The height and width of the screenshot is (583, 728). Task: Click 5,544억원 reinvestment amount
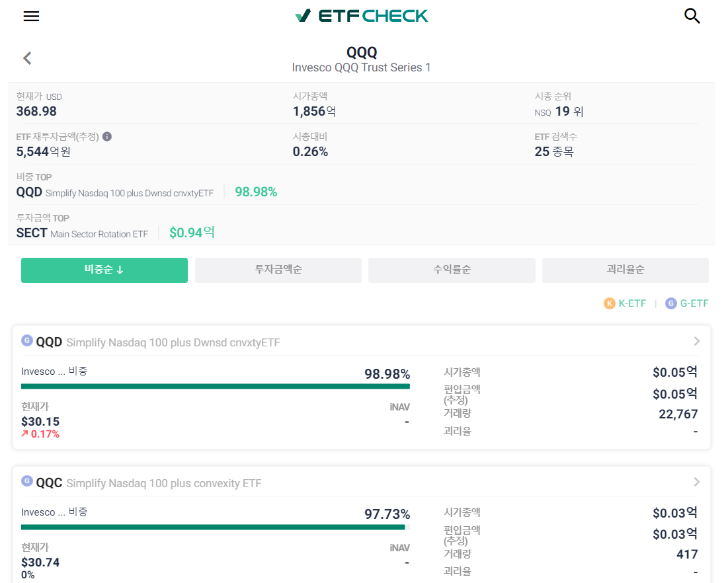[x=43, y=152]
